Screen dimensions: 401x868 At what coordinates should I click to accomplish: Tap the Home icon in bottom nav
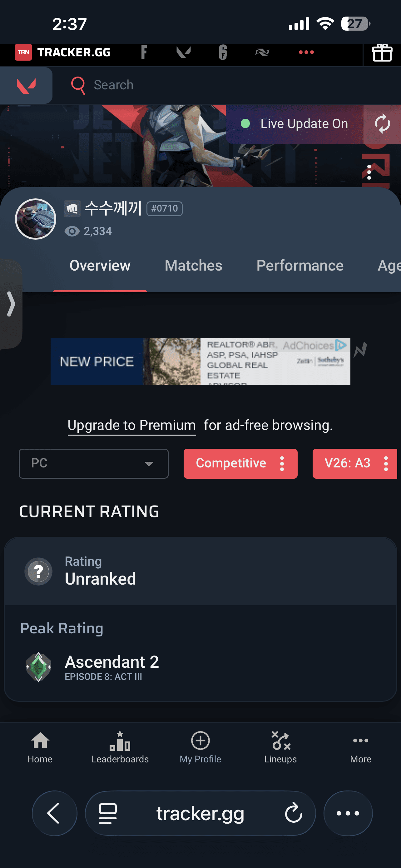tap(40, 747)
